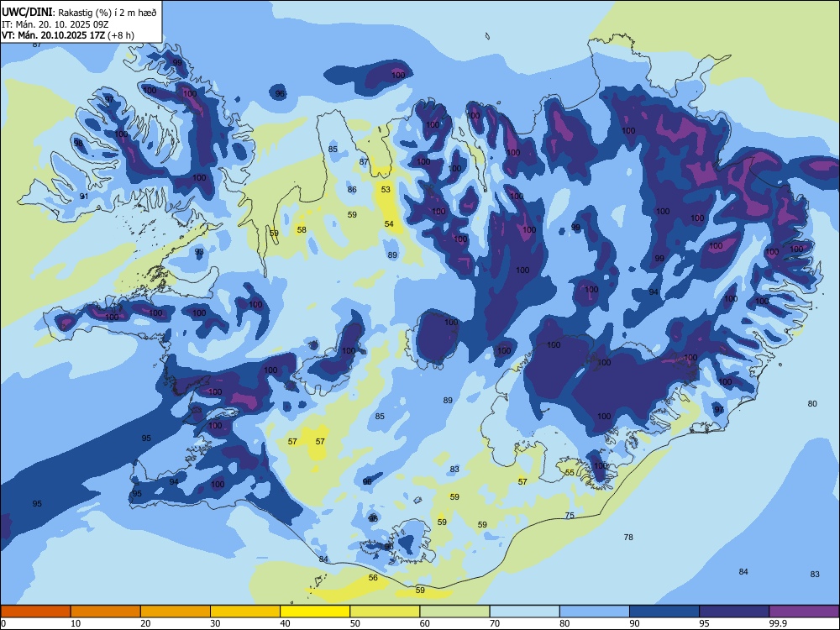
Task: Click the legend tick label '10'
Action: 76,623
